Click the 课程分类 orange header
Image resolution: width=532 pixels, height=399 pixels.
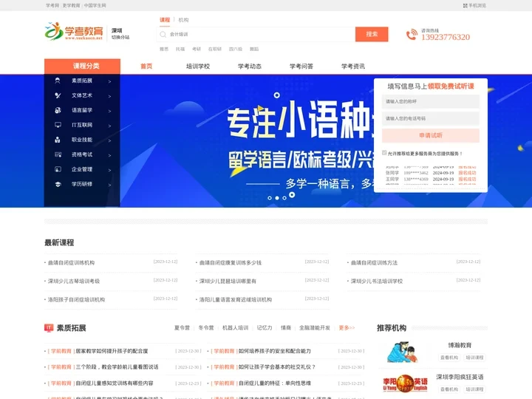pyautogui.click(x=82, y=66)
